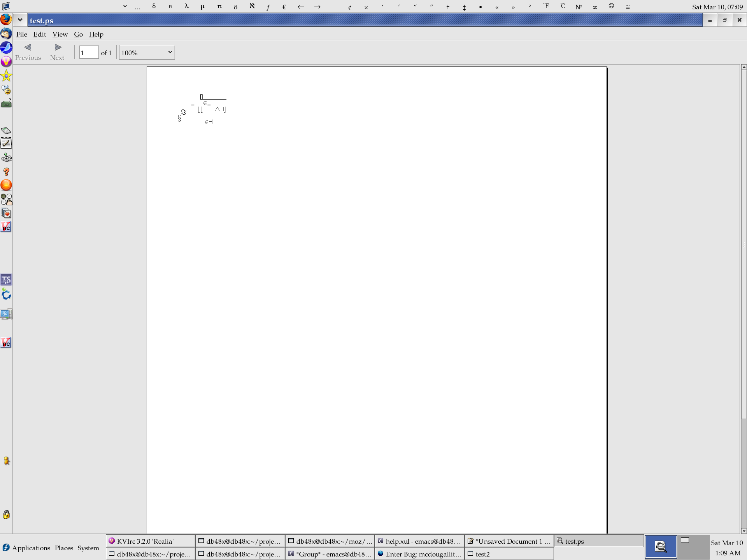Screen dimensions: 747x560
Task: Launch Thunderbird mail from the side panel
Action: tap(6, 33)
